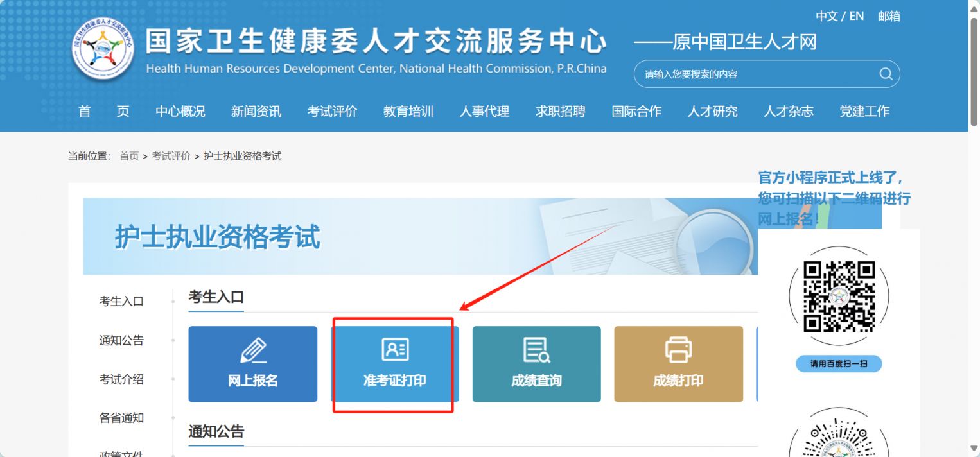Switch language to EN
The image size is (980, 457).
coord(857,17)
